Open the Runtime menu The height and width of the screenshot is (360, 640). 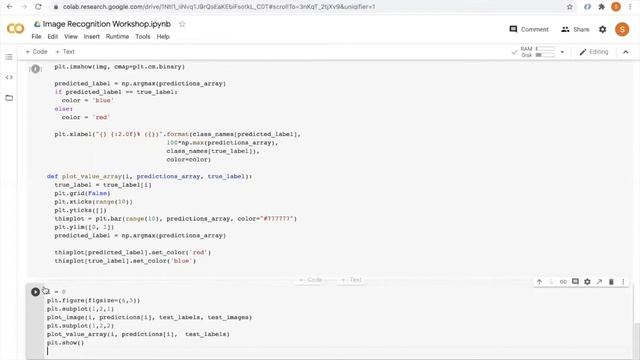(117, 37)
